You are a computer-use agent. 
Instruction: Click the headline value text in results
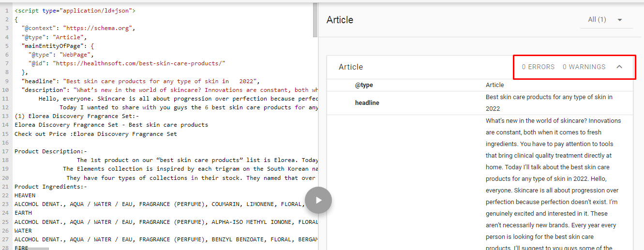click(x=549, y=103)
